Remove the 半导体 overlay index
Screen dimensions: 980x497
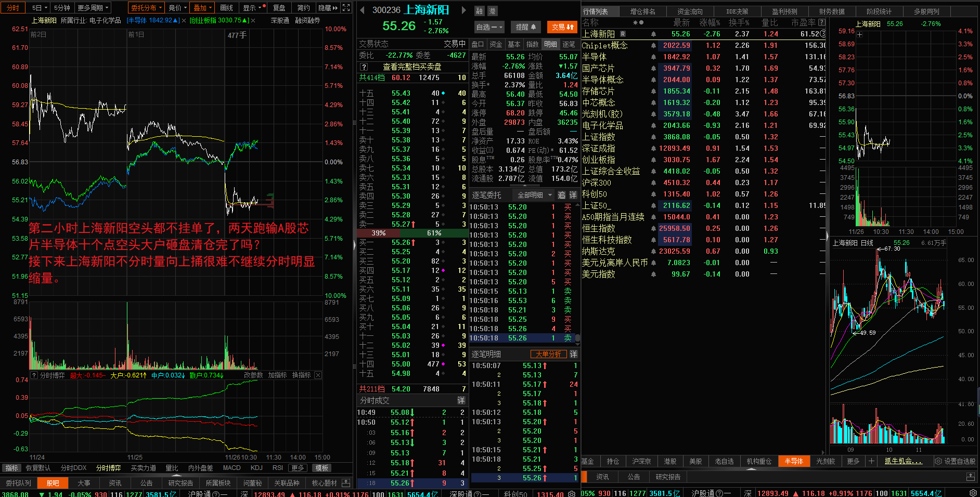[x=184, y=21]
